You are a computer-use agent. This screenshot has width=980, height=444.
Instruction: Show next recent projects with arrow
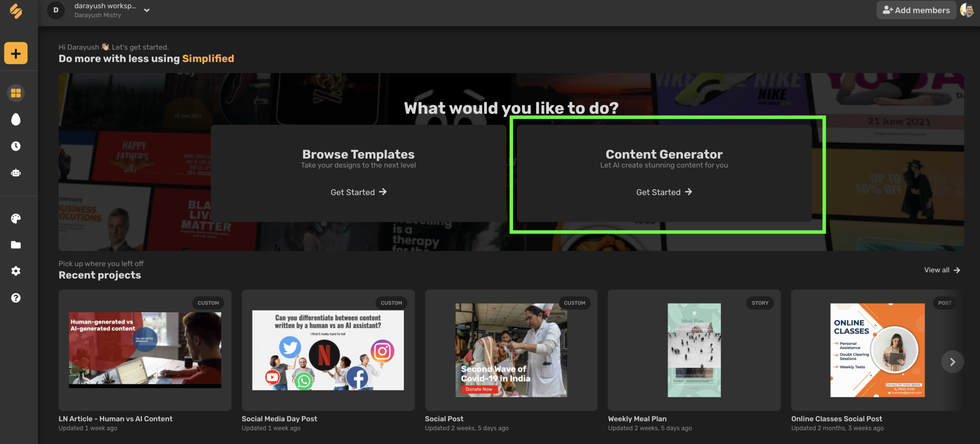(952, 362)
